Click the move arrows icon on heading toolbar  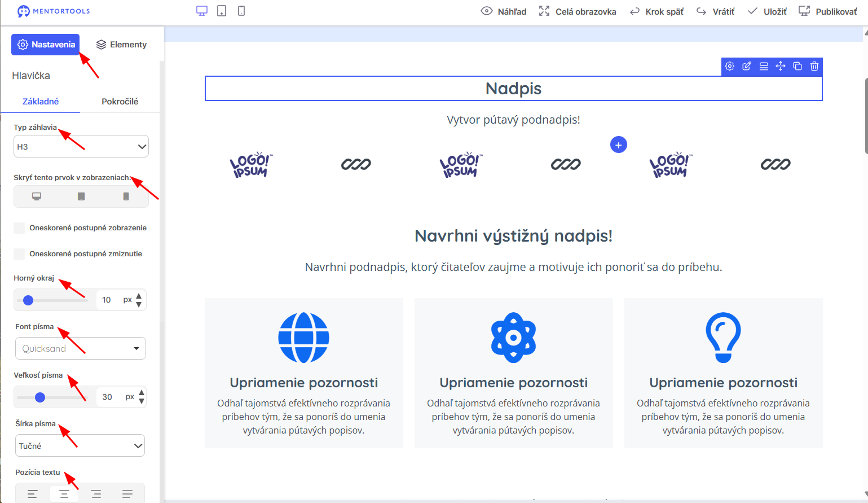pos(781,66)
